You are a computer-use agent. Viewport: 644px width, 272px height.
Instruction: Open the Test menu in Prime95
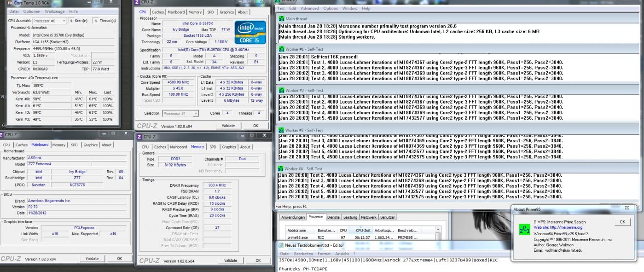280,8
